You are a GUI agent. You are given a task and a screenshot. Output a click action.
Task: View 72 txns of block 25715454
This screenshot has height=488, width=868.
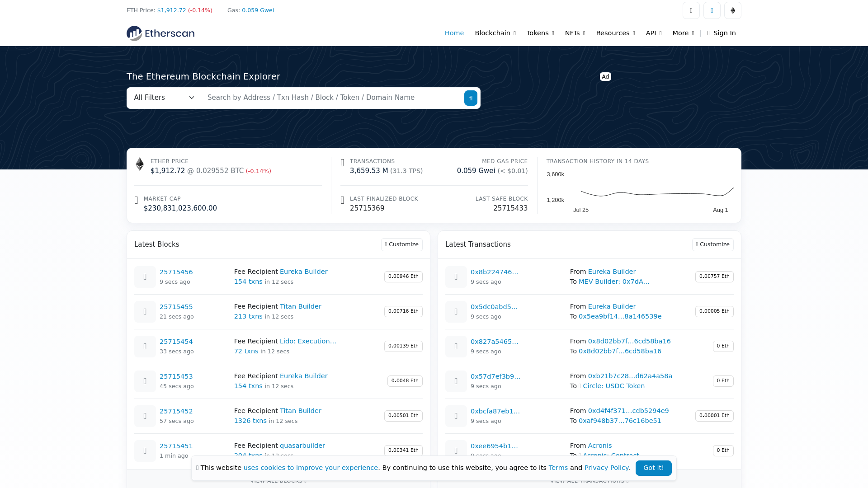[x=246, y=351]
